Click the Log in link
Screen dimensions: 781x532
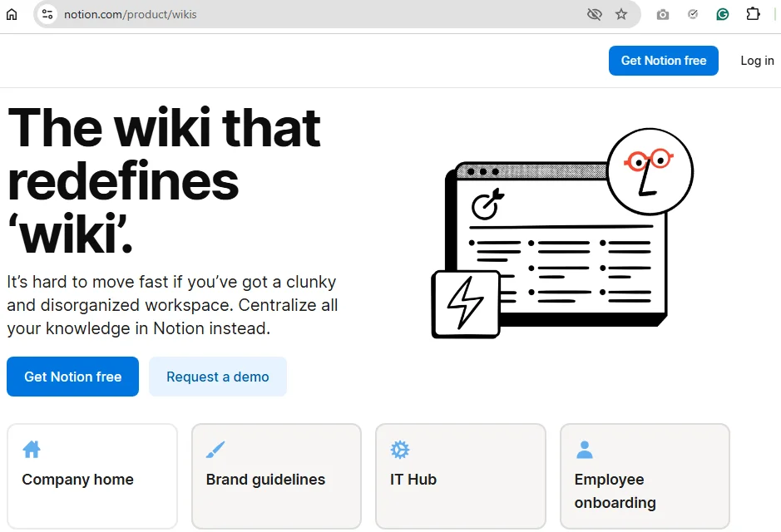pyautogui.click(x=757, y=61)
